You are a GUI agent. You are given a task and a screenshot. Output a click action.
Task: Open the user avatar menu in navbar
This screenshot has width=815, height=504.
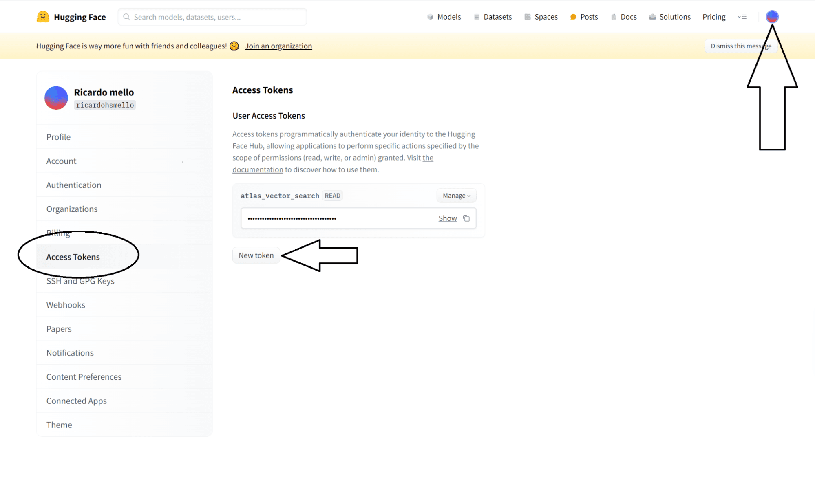coord(772,17)
